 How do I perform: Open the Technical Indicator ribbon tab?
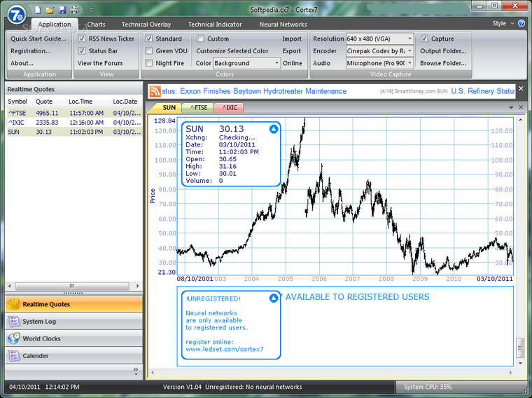pos(215,25)
